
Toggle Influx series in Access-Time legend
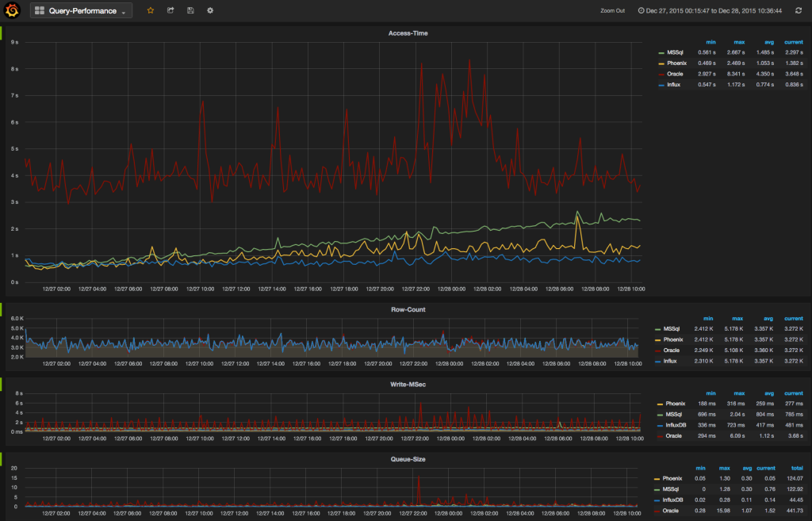(674, 84)
